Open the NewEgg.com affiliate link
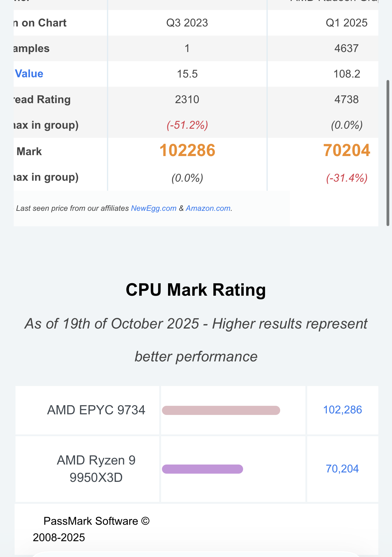This screenshot has width=392, height=557. point(153,208)
